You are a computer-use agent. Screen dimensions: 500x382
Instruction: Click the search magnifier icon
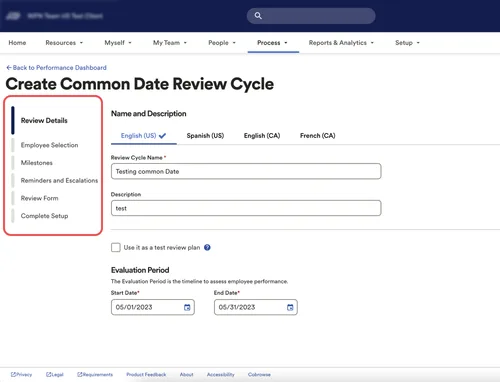[x=258, y=16]
